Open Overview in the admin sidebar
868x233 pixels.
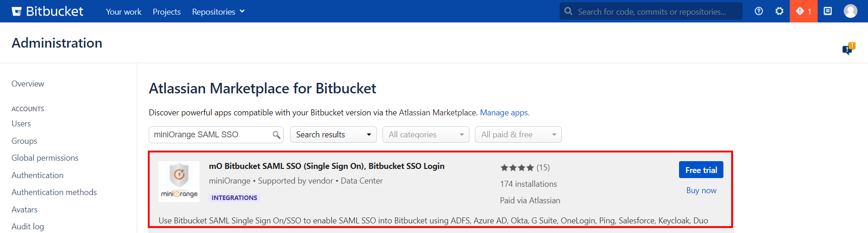28,84
